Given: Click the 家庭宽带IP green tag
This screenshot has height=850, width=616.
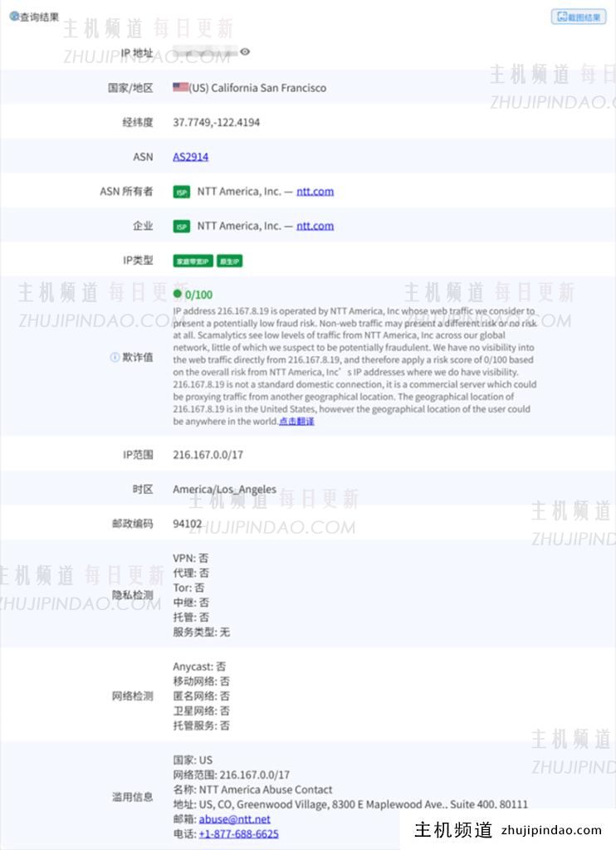Looking at the screenshot, I should pyautogui.click(x=193, y=261).
